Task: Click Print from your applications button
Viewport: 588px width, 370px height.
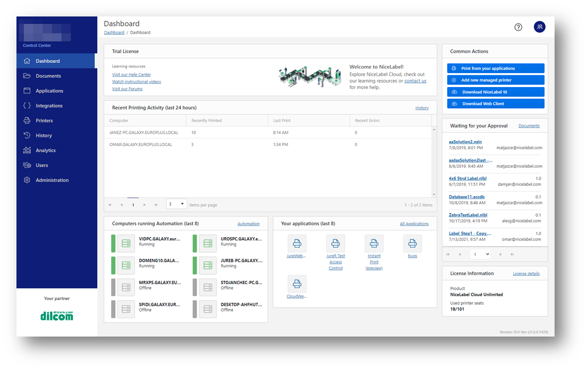Action: pos(495,68)
